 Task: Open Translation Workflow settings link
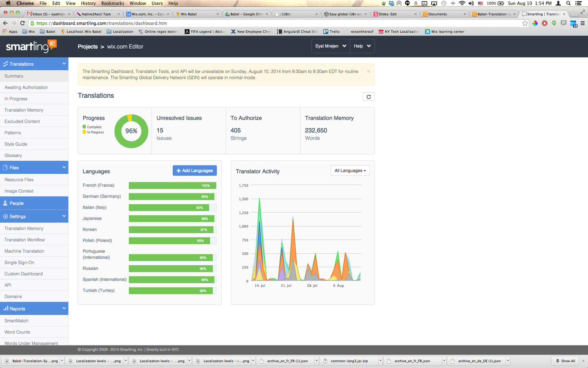pyautogui.click(x=34, y=240)
